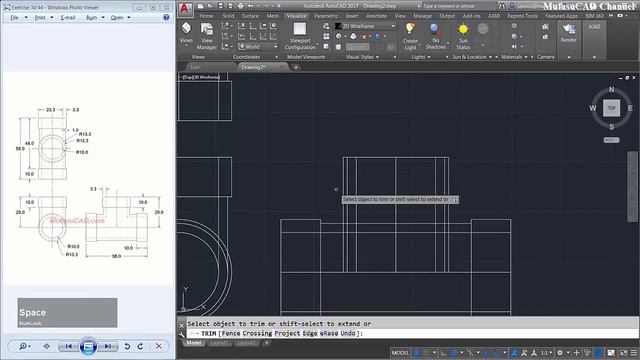Switch to the Express Tools ribbon tab
The width and height of the screenshot is (640, 360).
522,16
